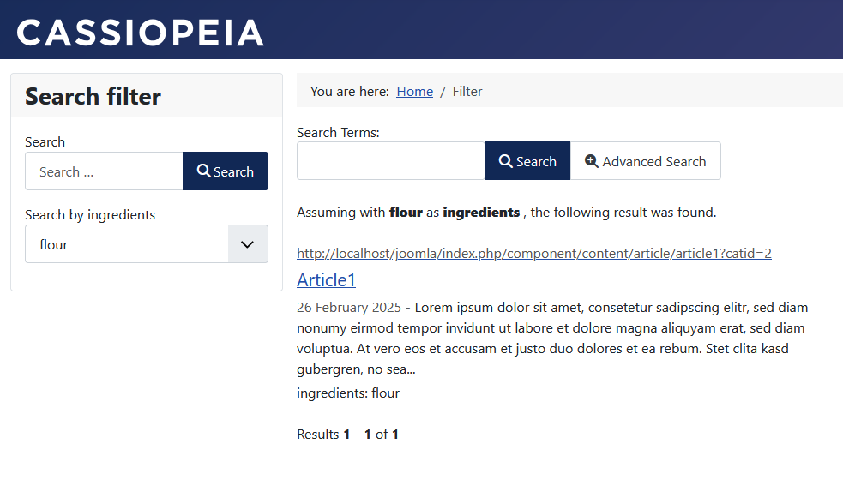This screenshot has height=504, width=843.
Task: Click the Advanced Search plus-magnifier icon
Action: point(592,161)
